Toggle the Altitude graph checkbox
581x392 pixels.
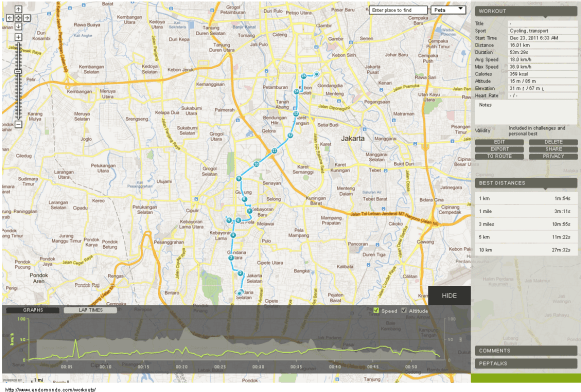click(404, 310)
